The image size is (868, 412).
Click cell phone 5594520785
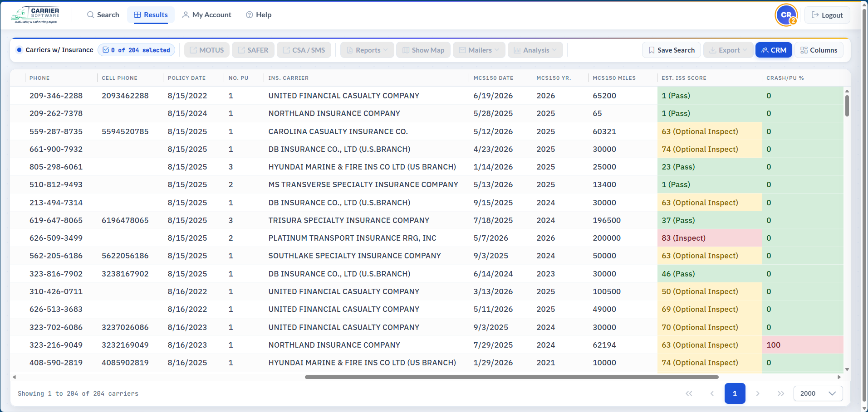point(125,131)
